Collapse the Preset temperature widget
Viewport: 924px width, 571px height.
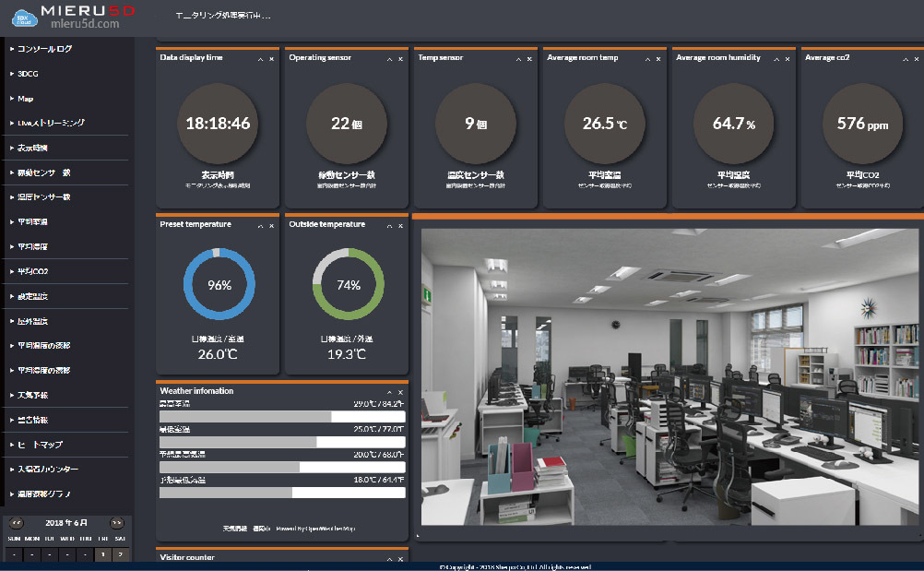pyautogui.click(x=261, y=225)
